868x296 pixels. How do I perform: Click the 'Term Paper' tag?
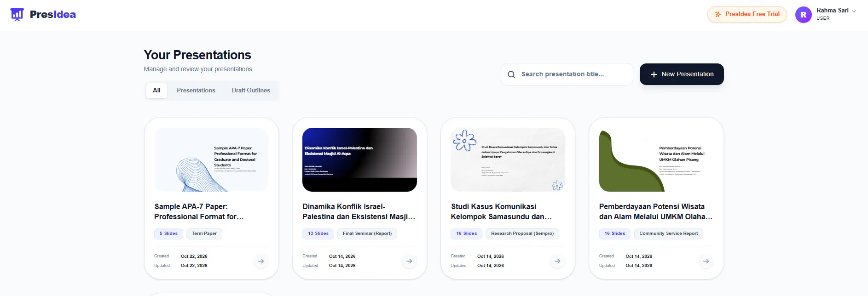point(204,233)
